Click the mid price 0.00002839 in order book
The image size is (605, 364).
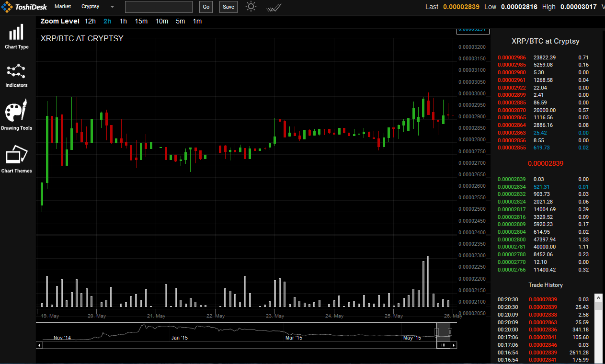tap(546, 163)
